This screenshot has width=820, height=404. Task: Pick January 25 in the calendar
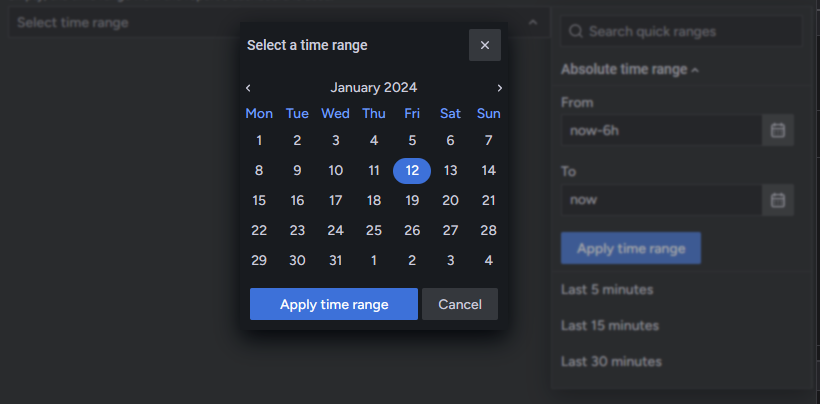click(374, 231)
